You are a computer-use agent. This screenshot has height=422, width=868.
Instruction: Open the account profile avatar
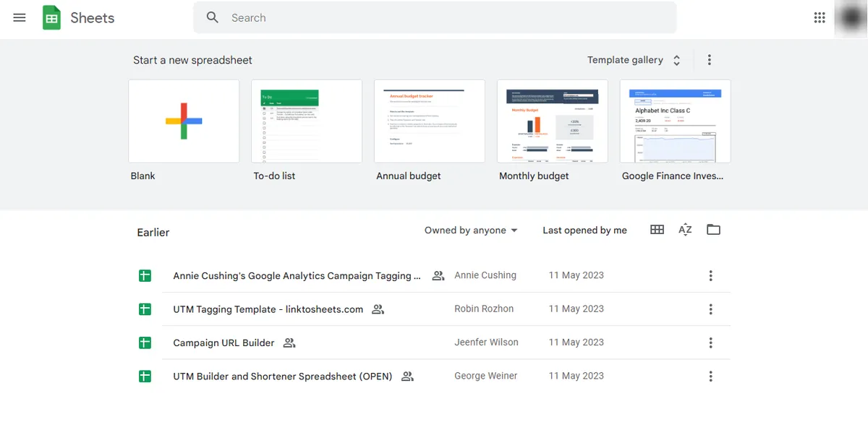point(850,18)
